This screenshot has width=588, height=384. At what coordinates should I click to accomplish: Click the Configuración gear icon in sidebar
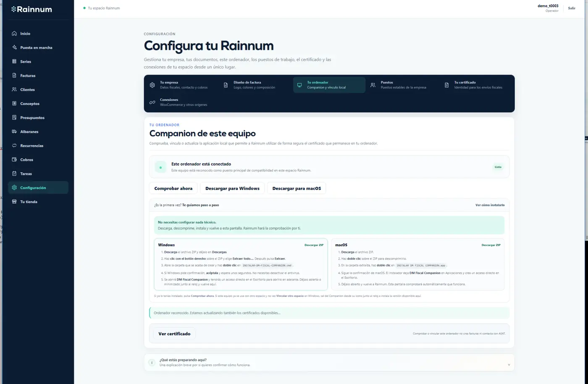coord(14,188)
